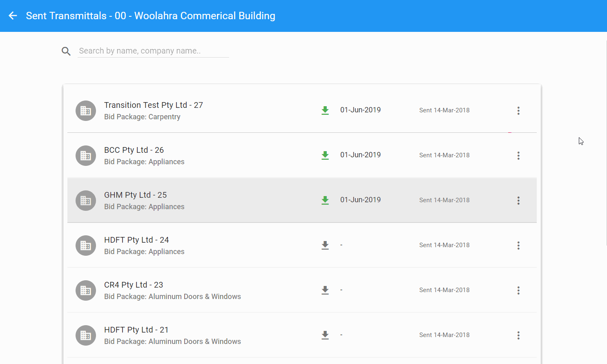
Task: Click company avatar for GHM Pty Ltd
Action: coord(86,201)
